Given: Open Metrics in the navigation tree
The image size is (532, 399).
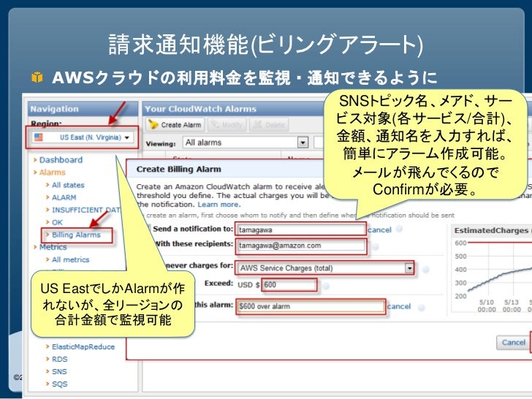Looking at the screenshot, I should [53, 247].
